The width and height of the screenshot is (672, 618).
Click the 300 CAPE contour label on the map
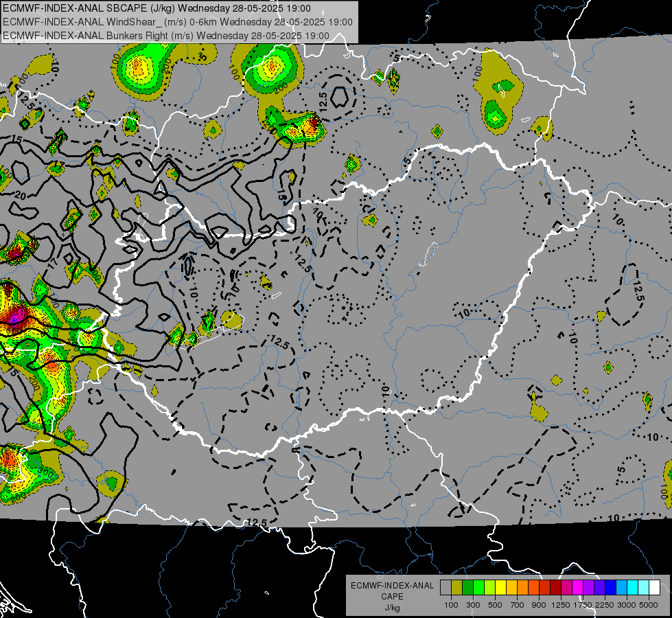tap(46, 474)
